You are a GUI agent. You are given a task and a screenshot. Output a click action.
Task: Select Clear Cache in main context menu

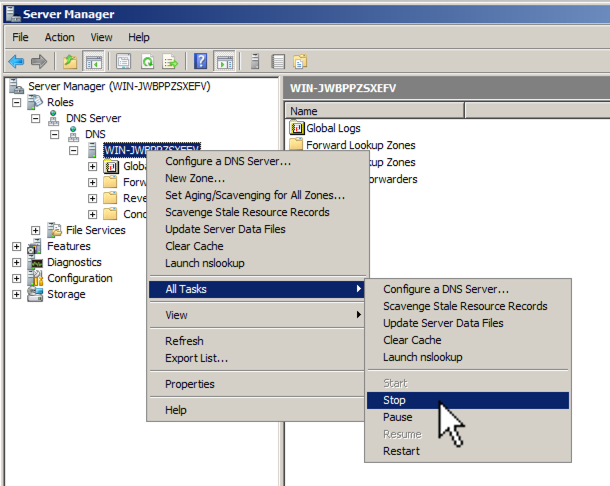pyautogui.click(x=257, y=246)
